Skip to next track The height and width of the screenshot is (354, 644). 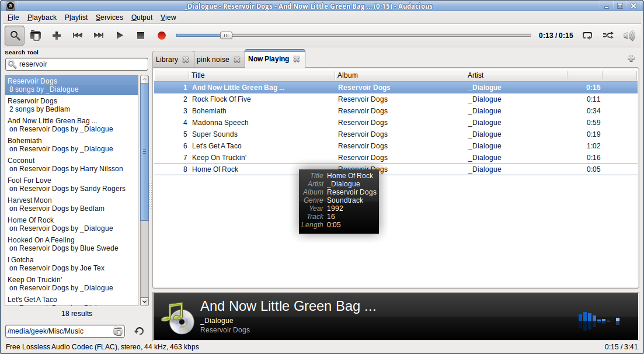point(99,36)
